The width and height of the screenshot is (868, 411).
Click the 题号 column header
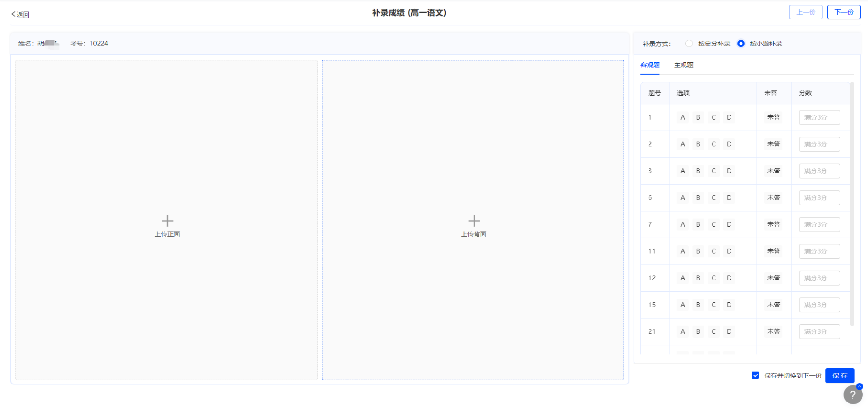click(x=655, y=93)
